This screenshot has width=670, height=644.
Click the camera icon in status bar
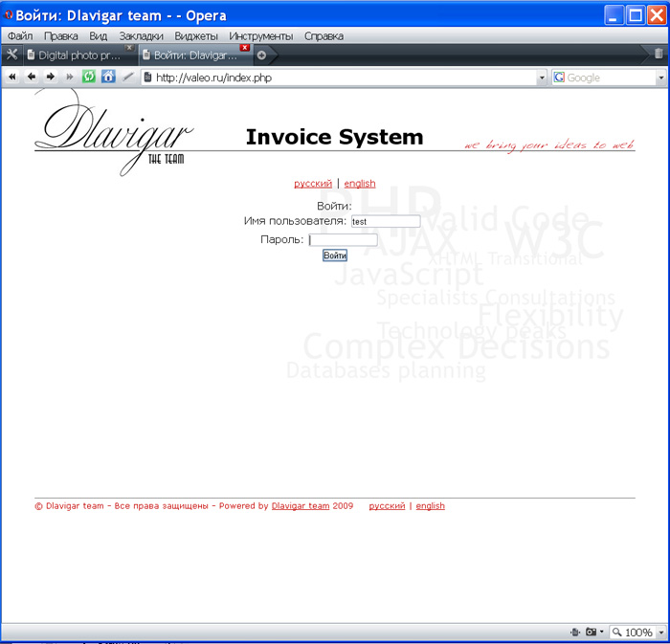tap(591, 632)
